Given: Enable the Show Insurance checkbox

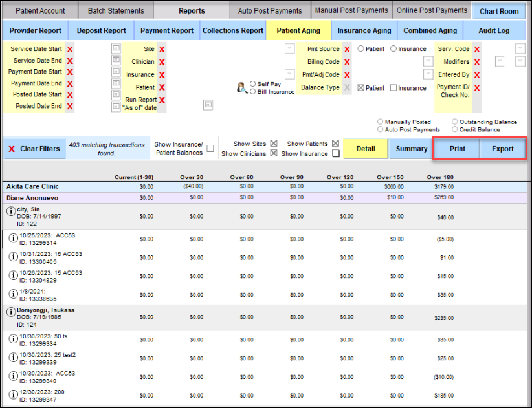Looking at the screenshot, I should tap(335, 154).
